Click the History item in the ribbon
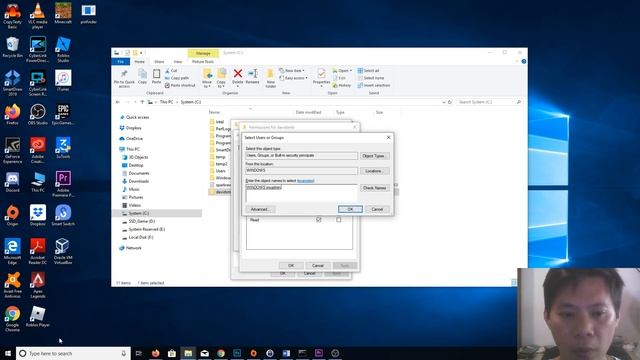 342,85
